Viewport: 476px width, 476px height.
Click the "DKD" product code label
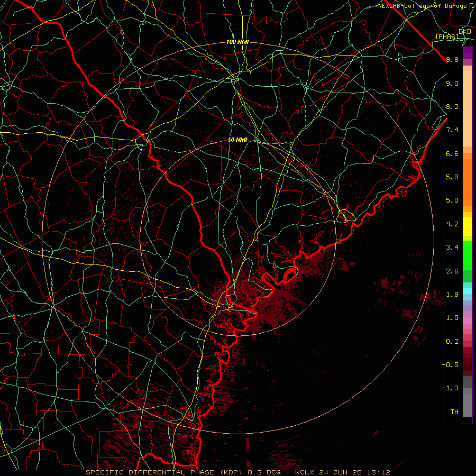click(465, 32)
